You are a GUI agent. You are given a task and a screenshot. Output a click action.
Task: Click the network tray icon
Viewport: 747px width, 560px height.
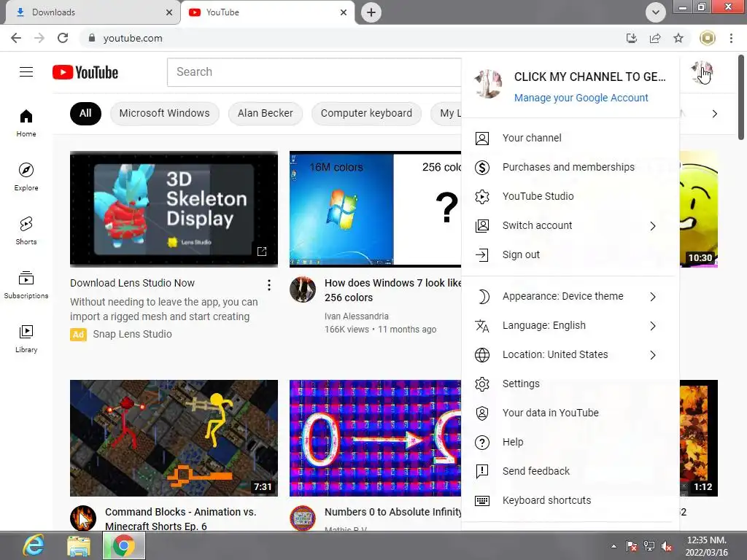[649, 546]
